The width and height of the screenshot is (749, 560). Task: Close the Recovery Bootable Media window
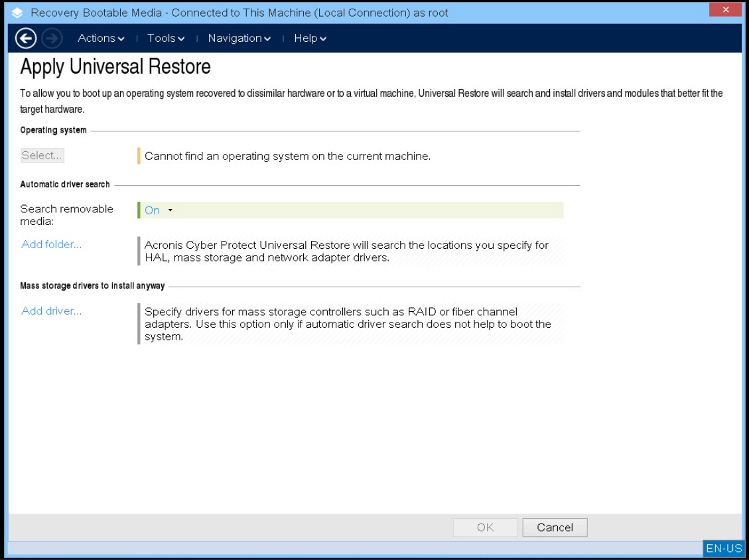pyautogui.click(x=725, y=9)
